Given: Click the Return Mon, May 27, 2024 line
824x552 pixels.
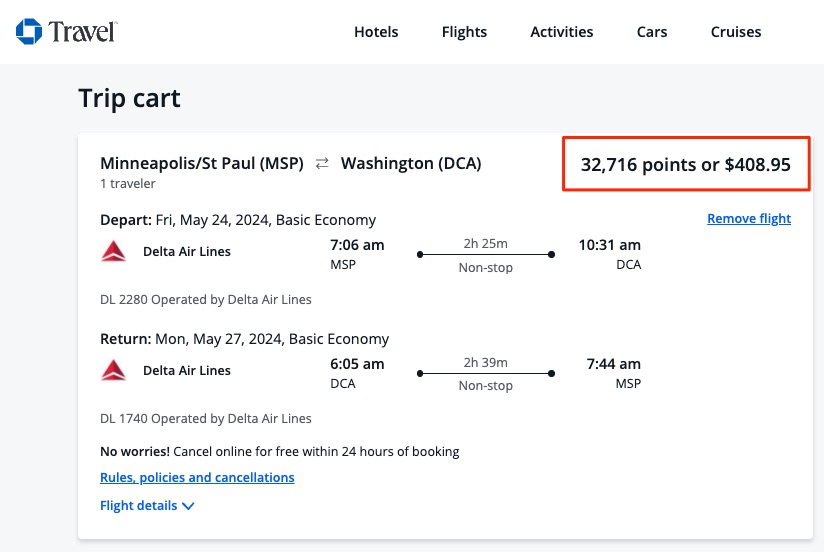Looking at the screenshot, I should 244,339.
